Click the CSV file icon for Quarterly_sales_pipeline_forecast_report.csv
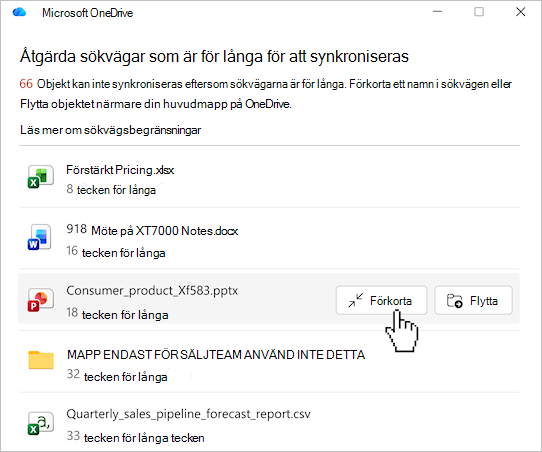Image resolution: width=542 pixels, height=452 pixels. [40, 423]
